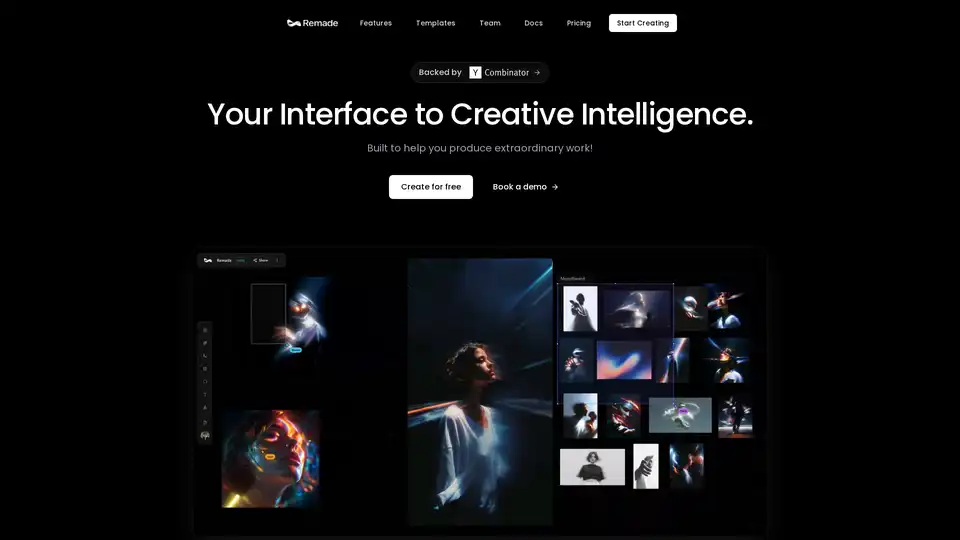
Task: Click the Remade logo in navbar
Action: [x=312, y=23]
